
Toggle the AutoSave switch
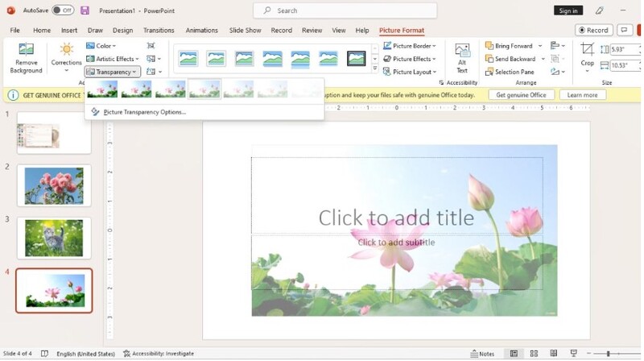tap(63, 10)
